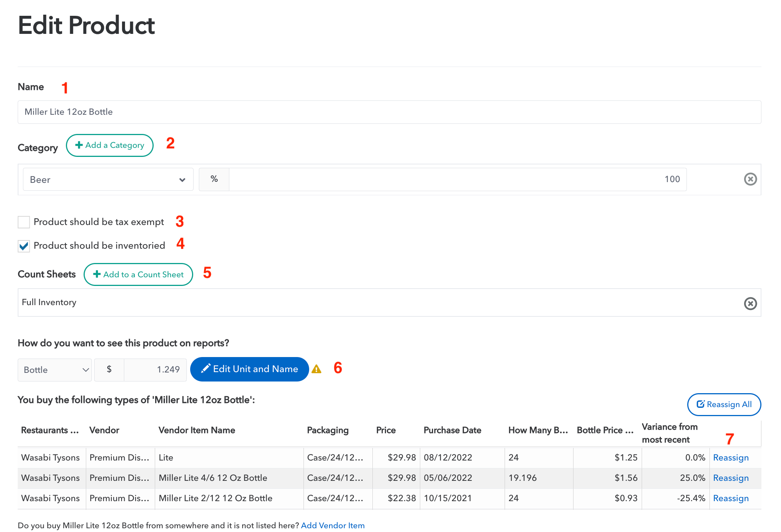Click the 19.196 quantity cell
The image size is (781, 532).
pos(539,478)
